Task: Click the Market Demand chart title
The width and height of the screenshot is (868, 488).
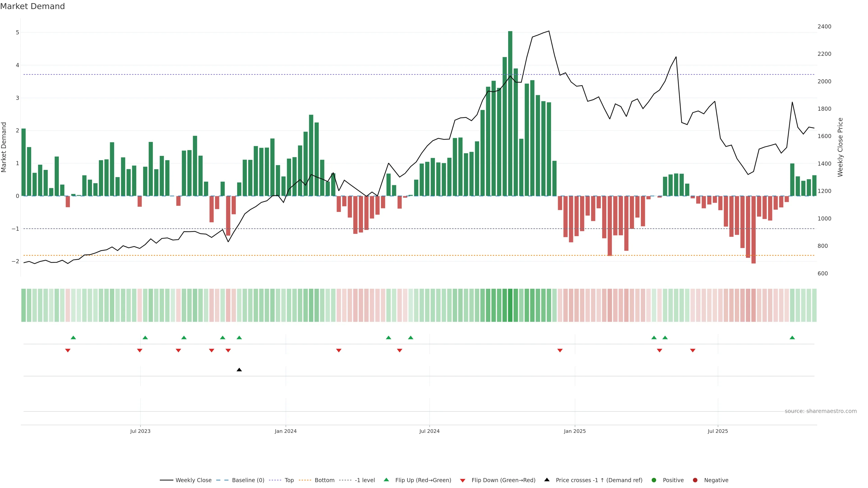Action: click(32, 6)
